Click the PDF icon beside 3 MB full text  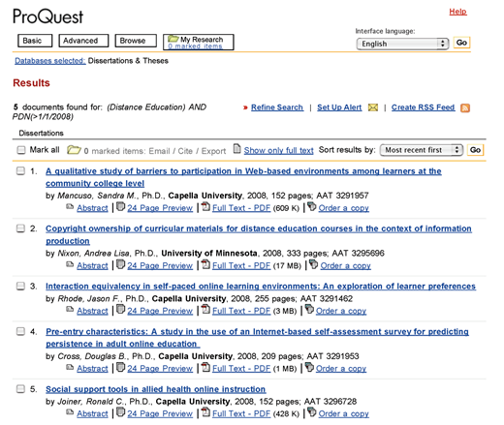205,309
